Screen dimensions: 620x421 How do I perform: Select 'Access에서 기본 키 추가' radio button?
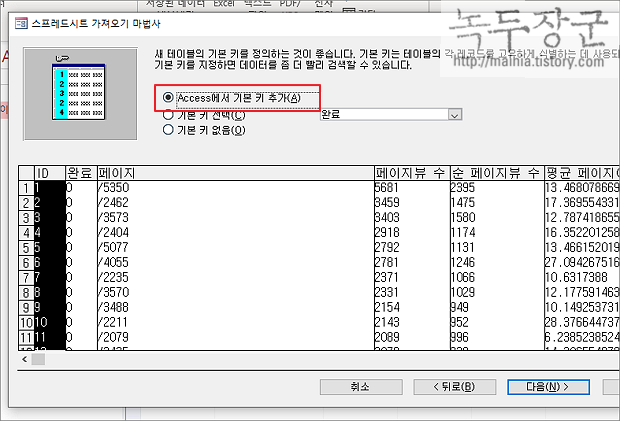168,97
